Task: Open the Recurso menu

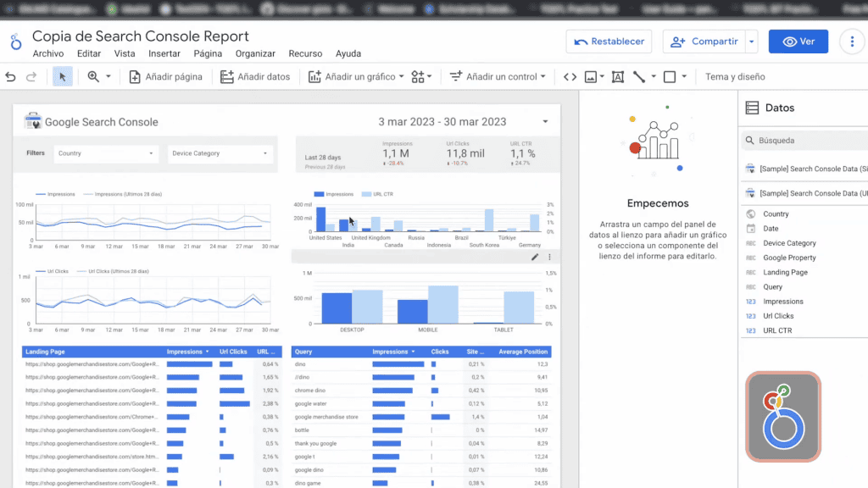Action: (305, 53)
